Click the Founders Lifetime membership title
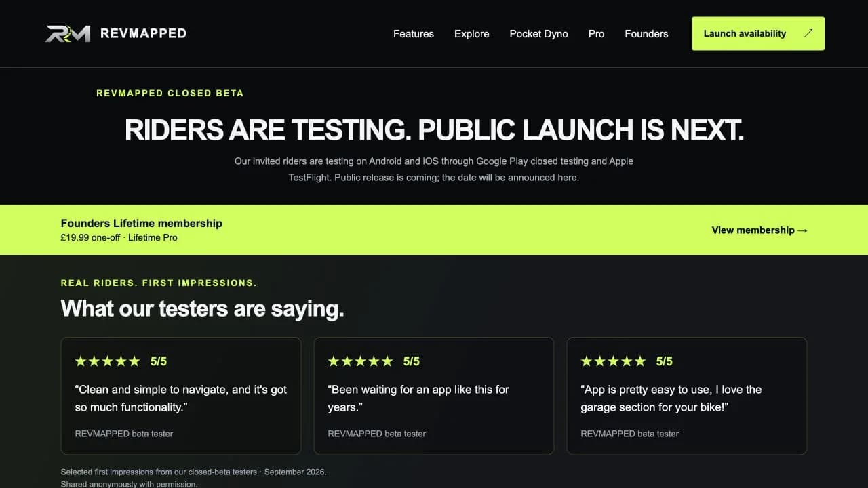 point(142,223)
